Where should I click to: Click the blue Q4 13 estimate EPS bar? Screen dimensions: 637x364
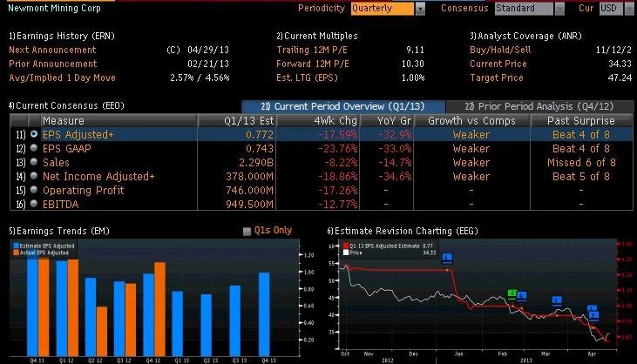[264, 314]
